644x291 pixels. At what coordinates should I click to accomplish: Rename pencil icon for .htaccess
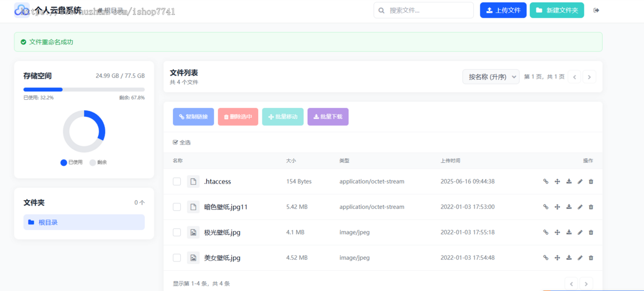click(x=580, y=181)
